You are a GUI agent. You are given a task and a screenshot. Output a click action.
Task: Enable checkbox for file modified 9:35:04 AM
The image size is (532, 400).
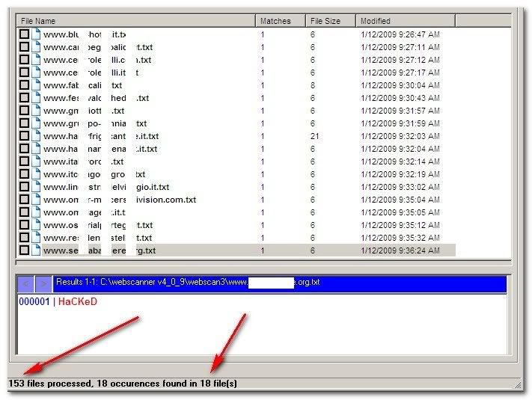tap(24, 200)
